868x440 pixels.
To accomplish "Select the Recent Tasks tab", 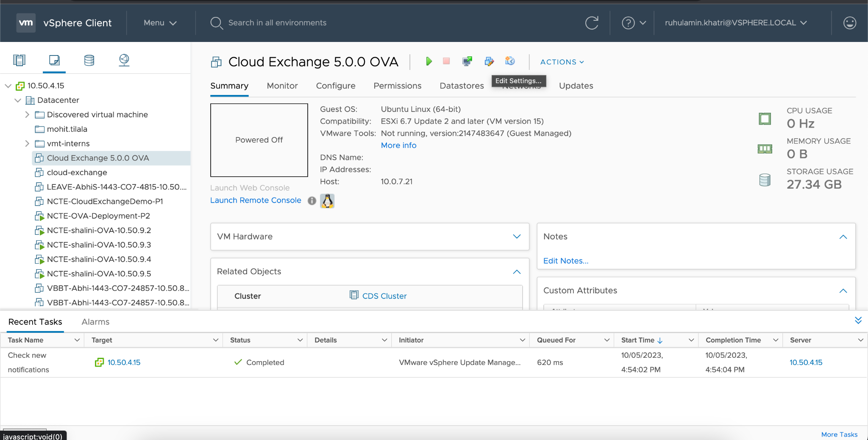I will (x=35, y=322).
